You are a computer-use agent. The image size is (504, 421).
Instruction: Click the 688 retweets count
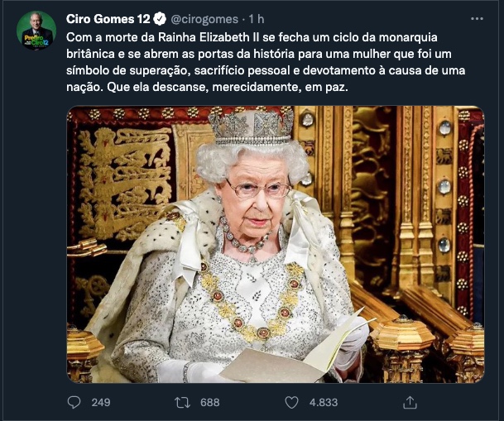point(210,403)
